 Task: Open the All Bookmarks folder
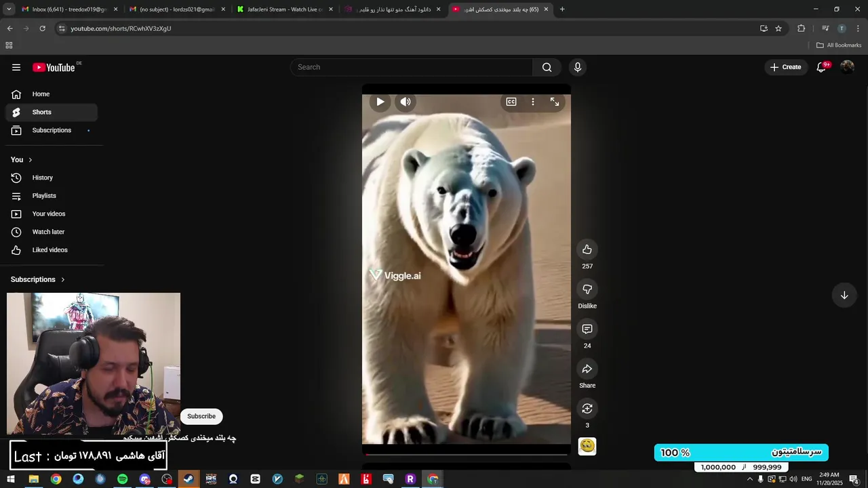click(x=839, y=45)
